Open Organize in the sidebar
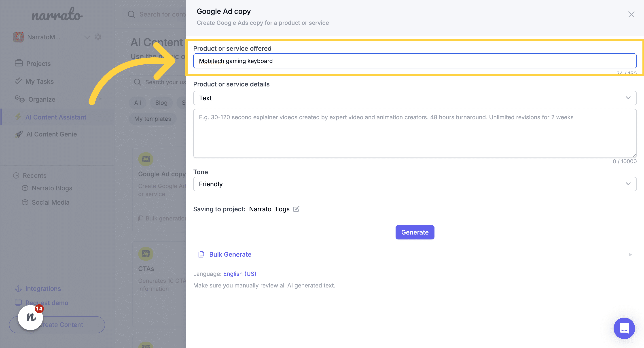The image size is (644, 348). (42, 99)
